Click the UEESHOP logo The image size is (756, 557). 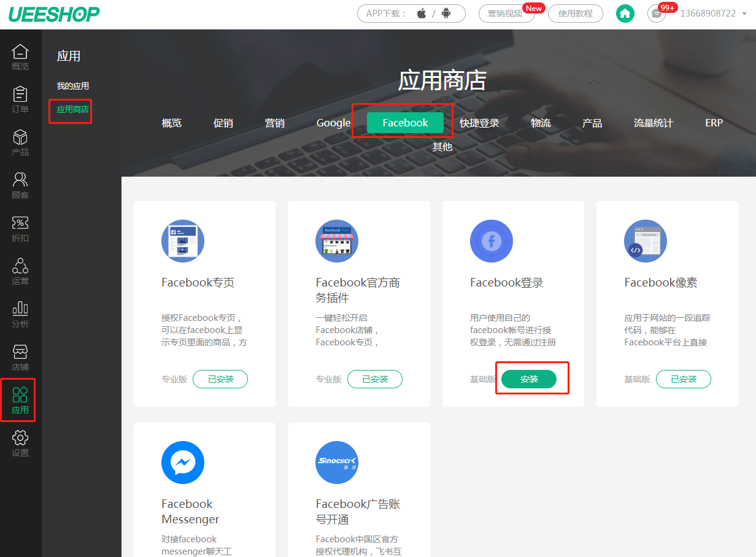[x=54, y=14]
